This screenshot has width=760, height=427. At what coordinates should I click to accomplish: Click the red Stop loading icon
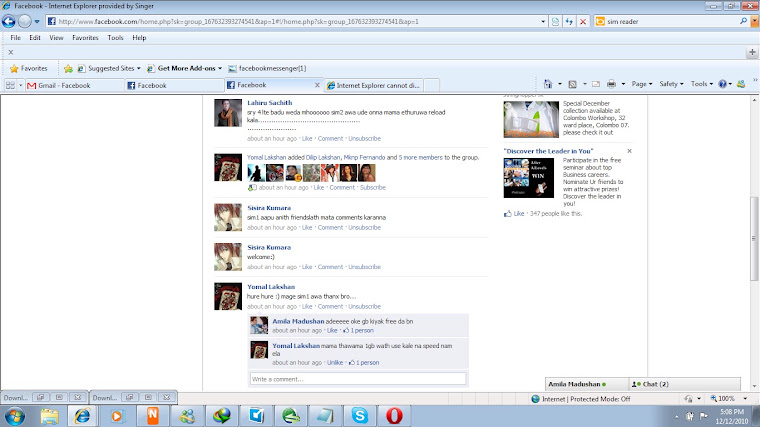click(x=583, y=21)
